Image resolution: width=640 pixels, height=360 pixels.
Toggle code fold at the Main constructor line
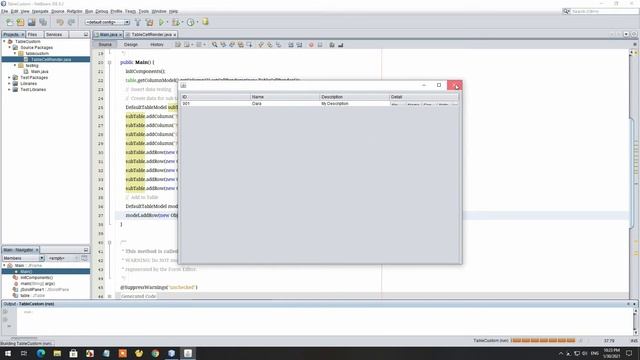[x=109, y=62]
